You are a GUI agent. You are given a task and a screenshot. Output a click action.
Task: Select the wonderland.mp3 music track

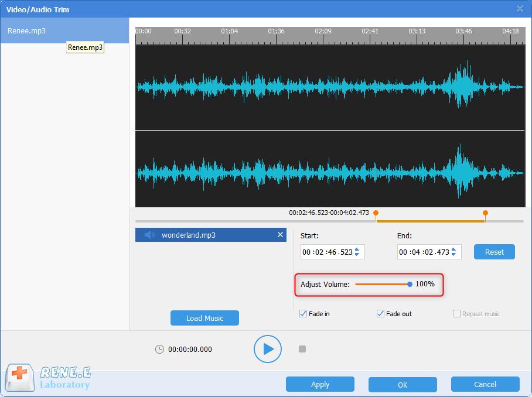[x=211, y=235]
